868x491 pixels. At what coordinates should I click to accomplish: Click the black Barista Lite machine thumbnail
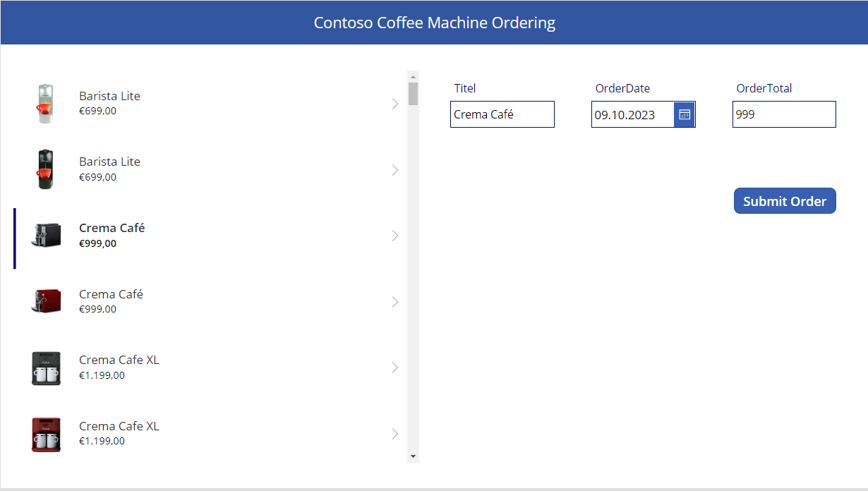click(x=45, y=169)
